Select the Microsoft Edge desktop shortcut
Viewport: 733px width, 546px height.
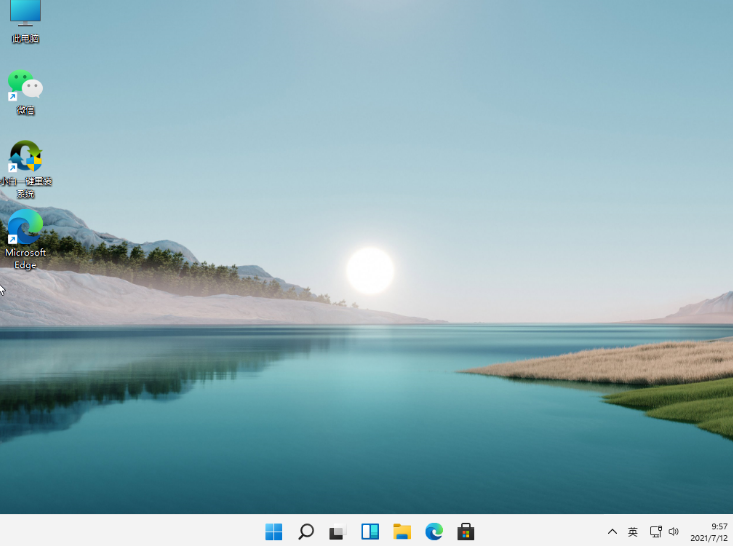[x=25, y=239]
